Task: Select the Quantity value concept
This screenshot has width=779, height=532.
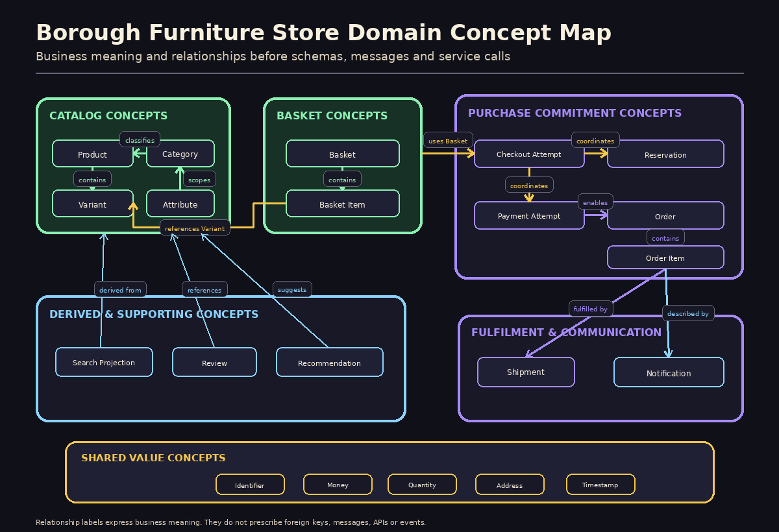Action: (422, 485)
